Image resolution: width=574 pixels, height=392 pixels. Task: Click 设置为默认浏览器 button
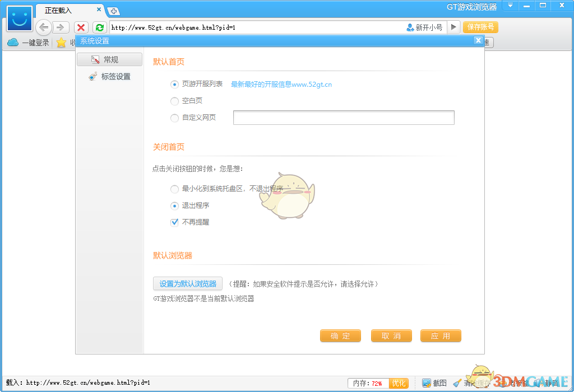pyautogui.click(x=188, y=283)
